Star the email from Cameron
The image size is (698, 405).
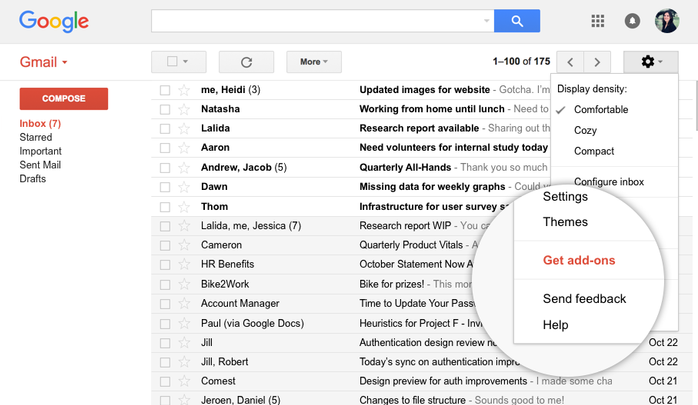point(184,245)
